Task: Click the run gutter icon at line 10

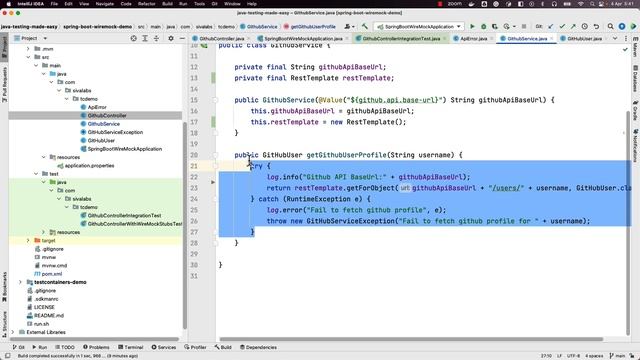Action: [x=204, y=45]
